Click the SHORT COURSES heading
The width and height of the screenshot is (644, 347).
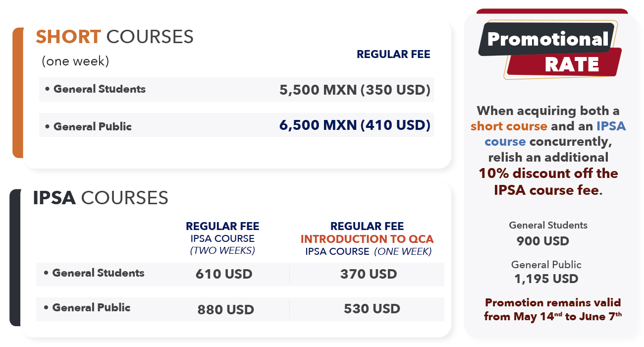tap(114, 37)
